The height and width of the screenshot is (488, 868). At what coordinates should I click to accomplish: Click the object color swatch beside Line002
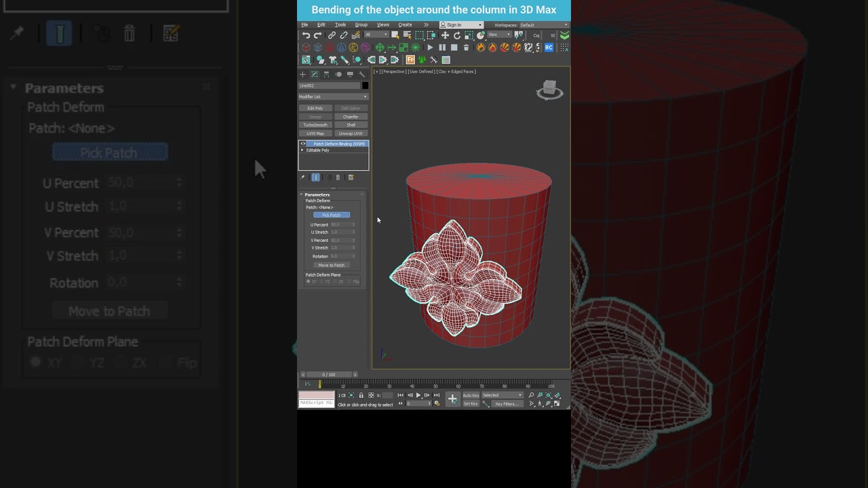(365, 85)
